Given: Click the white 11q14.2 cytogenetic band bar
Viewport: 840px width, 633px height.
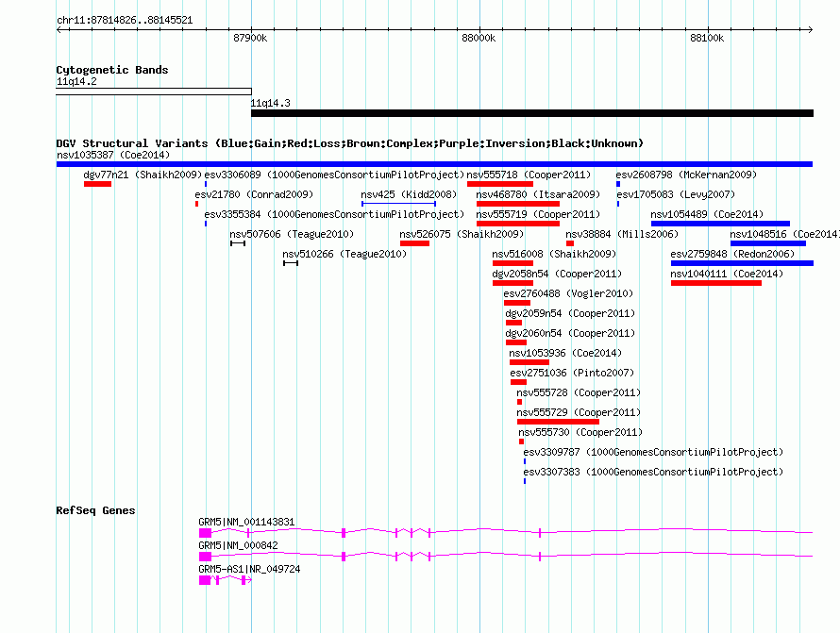Looking at the screenshot, I should click(154, 92).
